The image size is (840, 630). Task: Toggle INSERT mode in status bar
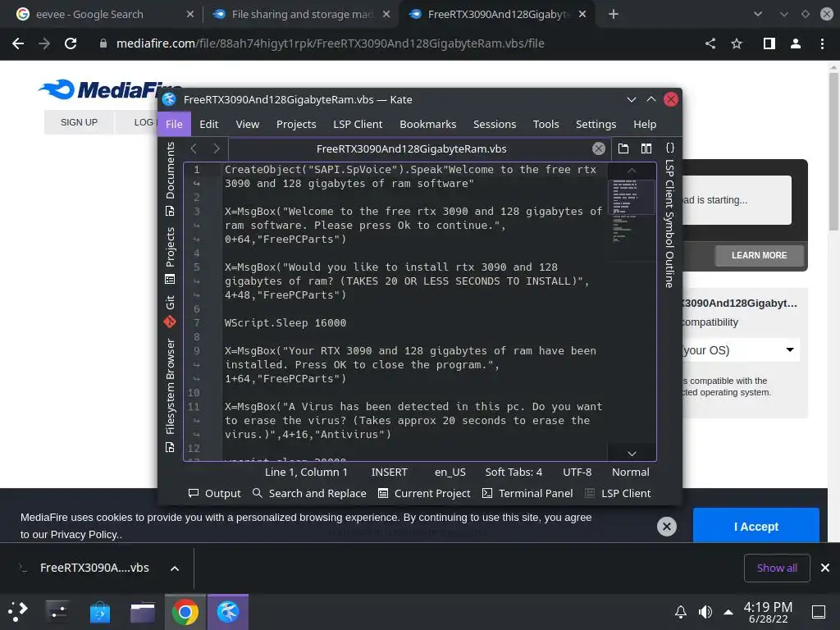pyautogui.click(x=390, y=472)
